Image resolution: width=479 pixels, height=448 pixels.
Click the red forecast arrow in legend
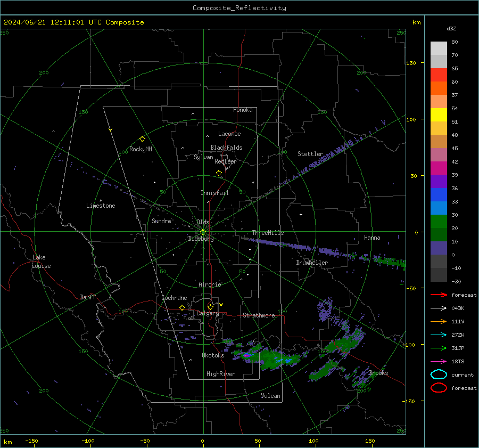439,295
